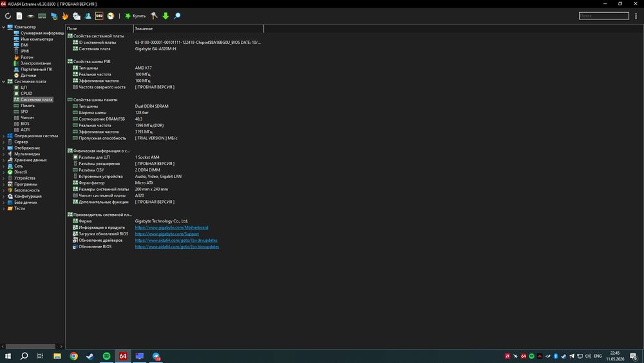Select Чипсет tree item
The height and width of the screenshot is (363, 644).
27,117
